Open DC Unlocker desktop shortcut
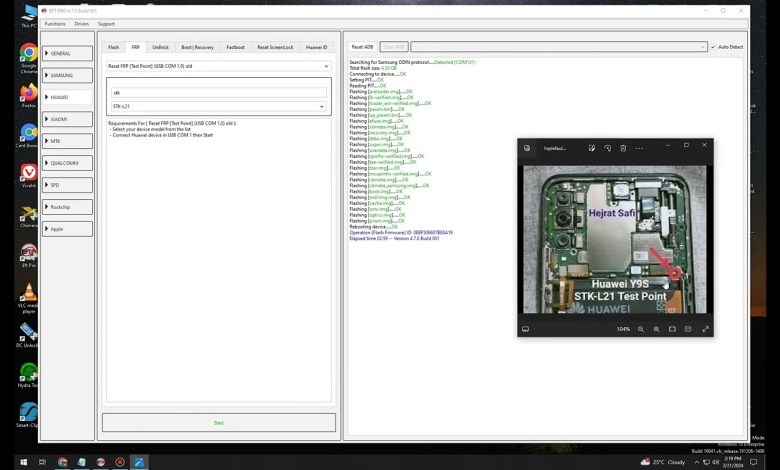This screenshot has height=470, width=780. 28,335
